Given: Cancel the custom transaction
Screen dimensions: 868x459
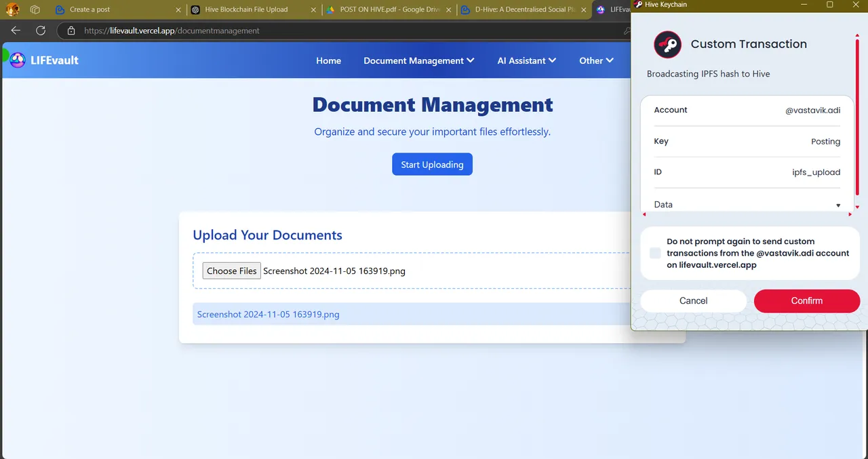Looking at the screenshot, I should pos(693,301).
